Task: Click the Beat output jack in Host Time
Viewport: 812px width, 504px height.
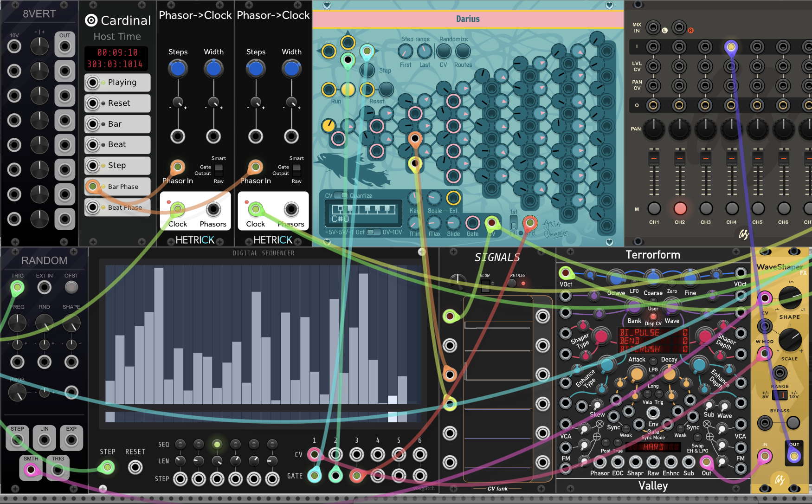Action: coord(93,145)
